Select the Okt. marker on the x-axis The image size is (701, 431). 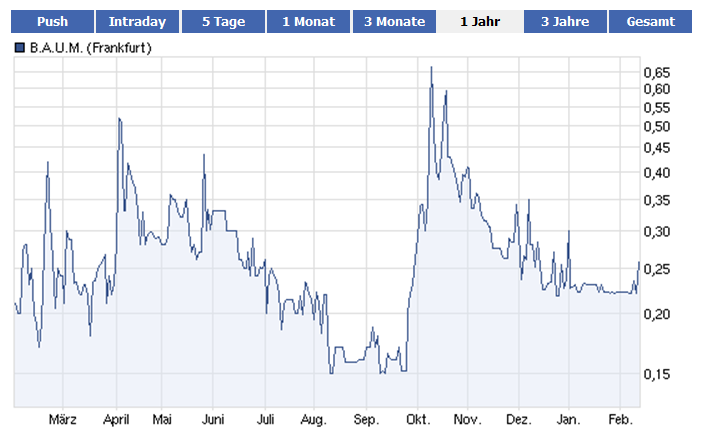point(418,419)
